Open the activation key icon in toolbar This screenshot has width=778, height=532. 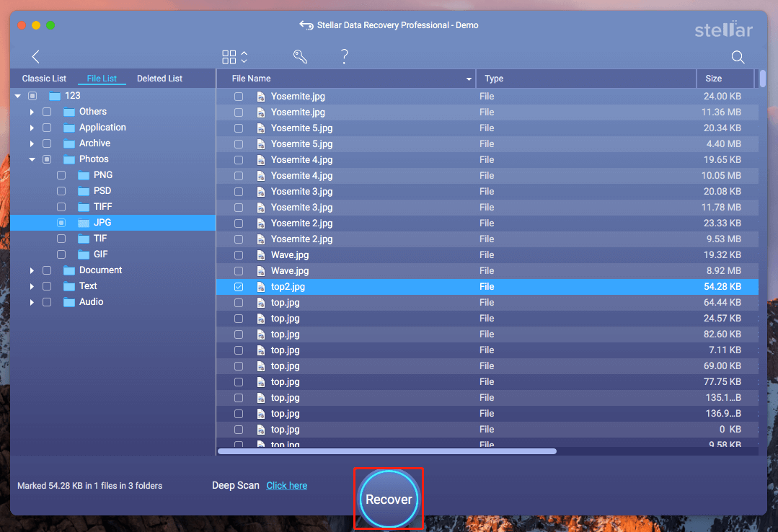point(301,56)
